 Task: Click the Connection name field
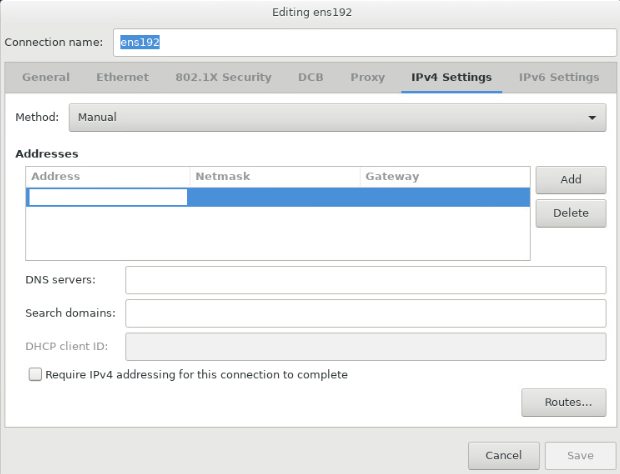pyautogui.click(x=365, y=42)
